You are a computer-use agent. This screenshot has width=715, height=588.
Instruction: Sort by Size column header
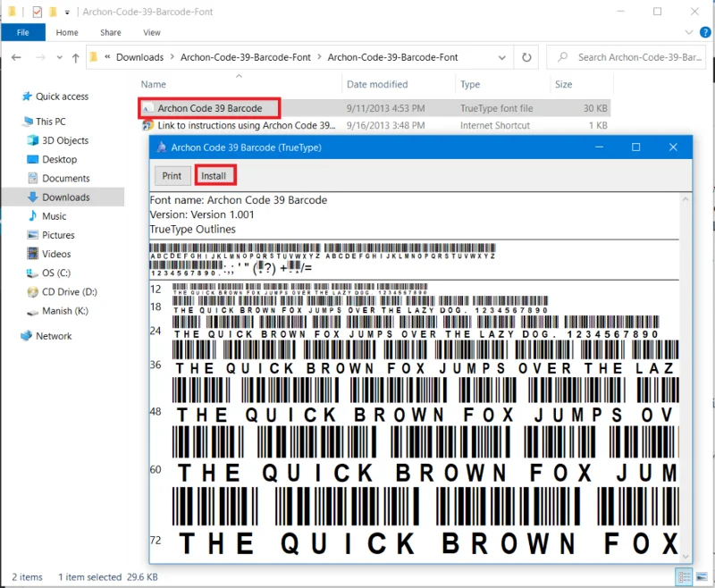click(x=564, y=84)
